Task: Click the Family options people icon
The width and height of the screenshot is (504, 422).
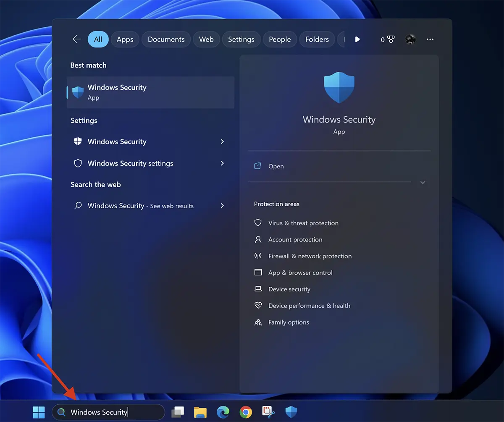Action: (258, 322)
